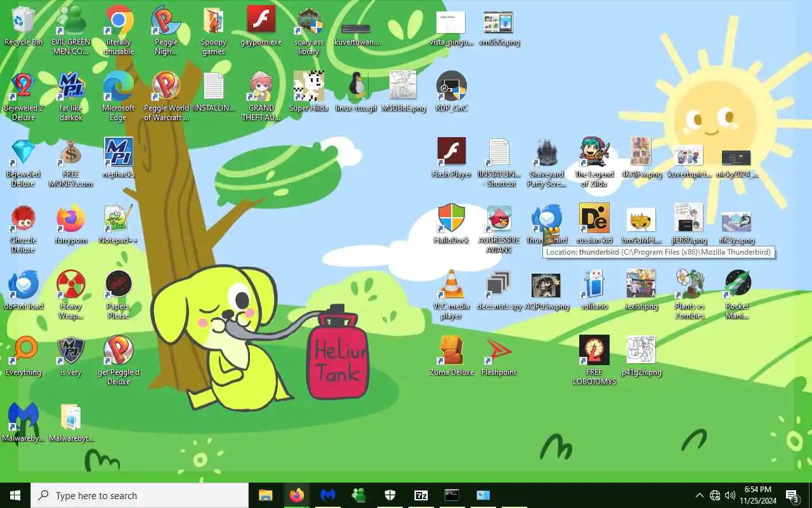The image size is (812, 508).
Task: Launch Zuma Deluxe
Action: click(451, 357)
